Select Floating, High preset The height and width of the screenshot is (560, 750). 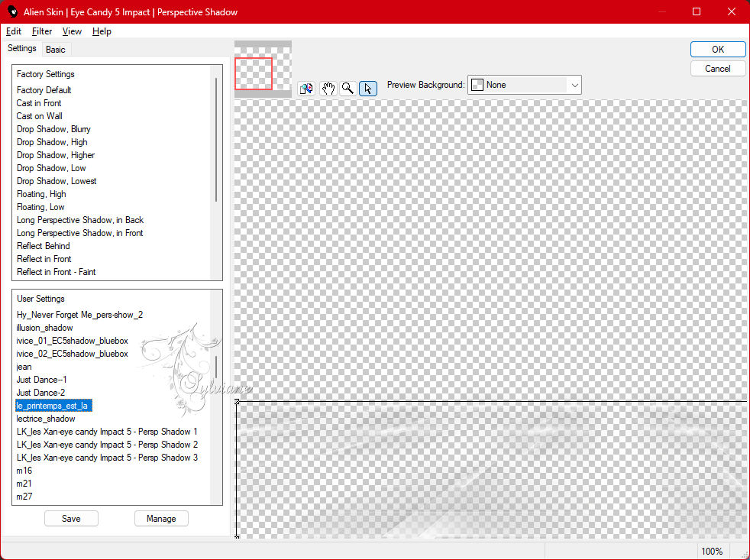(x=41, y=194)
